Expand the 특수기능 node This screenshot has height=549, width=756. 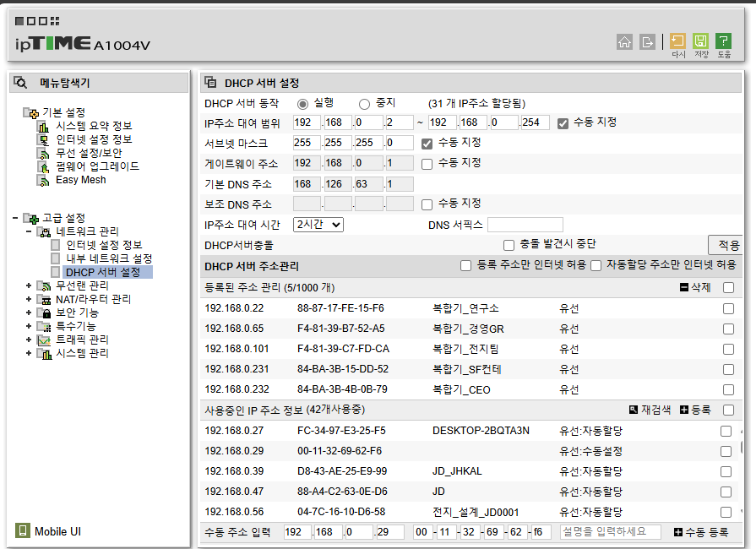(x=29, y=326)
